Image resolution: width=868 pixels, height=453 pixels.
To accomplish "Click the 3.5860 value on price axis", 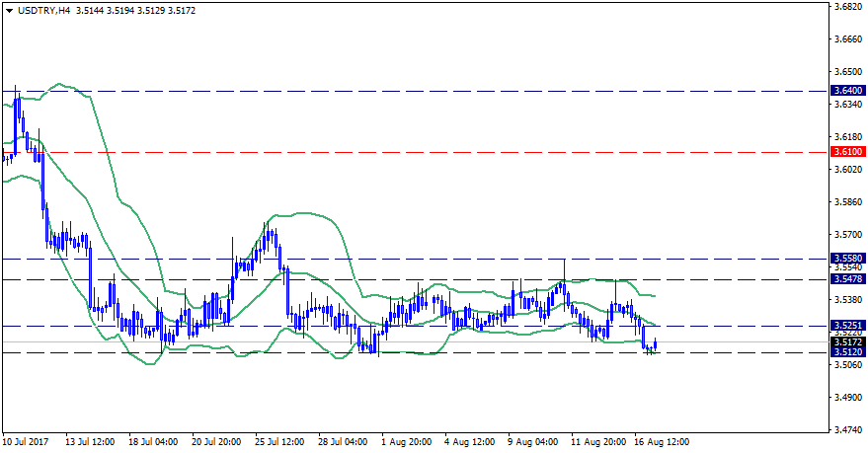I will (848, 202).
